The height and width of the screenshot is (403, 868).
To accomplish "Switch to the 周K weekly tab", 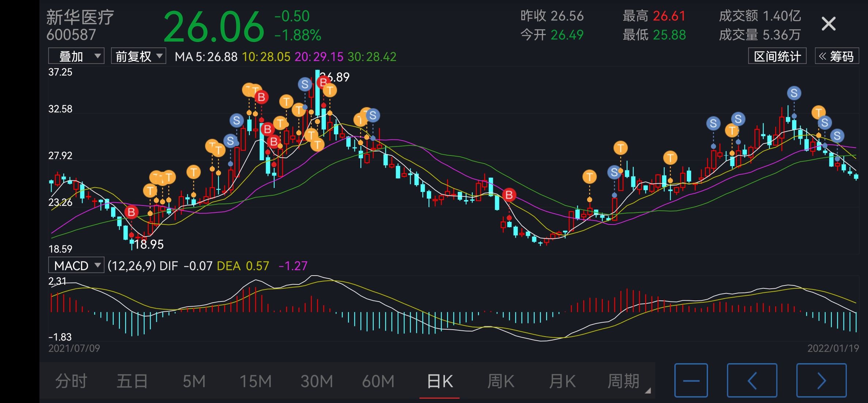I will (x=501, y=381).
